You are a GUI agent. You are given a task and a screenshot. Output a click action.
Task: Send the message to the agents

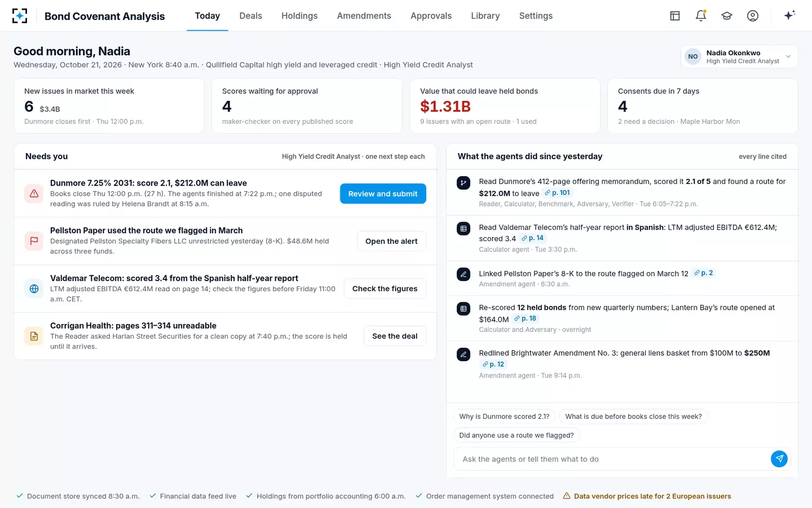(x=779, y=459)
